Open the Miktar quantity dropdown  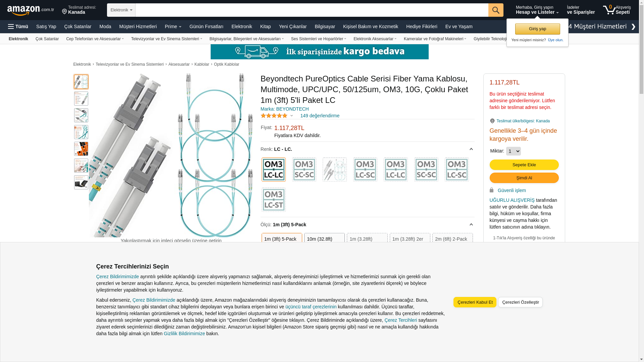coord(513,151)
